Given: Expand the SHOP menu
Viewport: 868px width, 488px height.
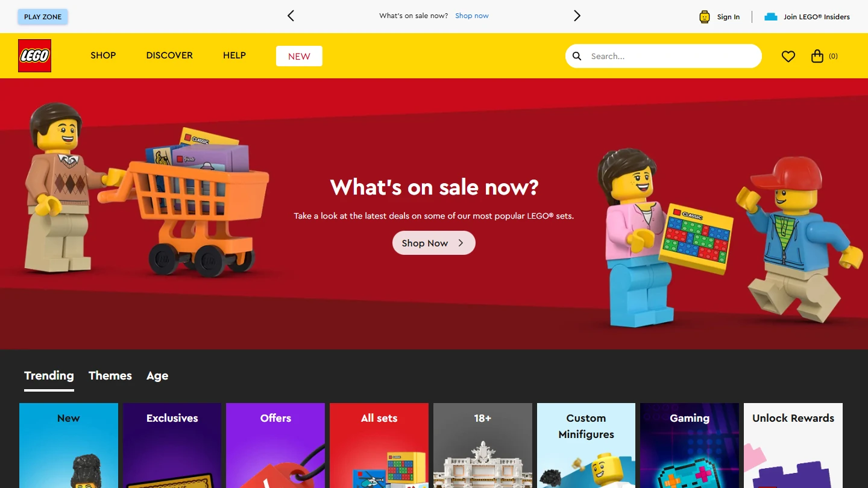Looking at the screenshot, I should tap(103, 55).
